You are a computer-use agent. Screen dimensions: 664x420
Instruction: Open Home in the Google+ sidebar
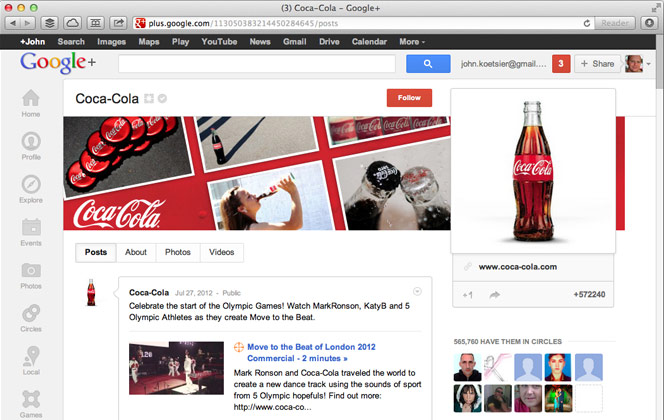coord(31,103)
